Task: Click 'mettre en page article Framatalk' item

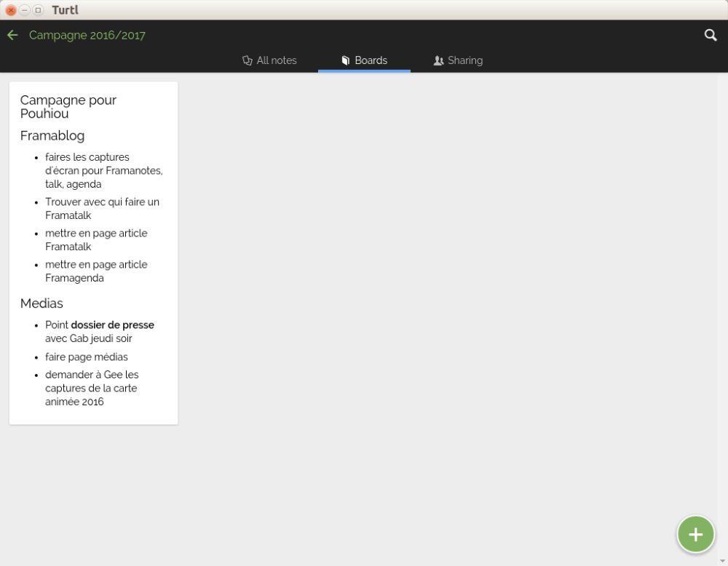Action: click(96, 239)
